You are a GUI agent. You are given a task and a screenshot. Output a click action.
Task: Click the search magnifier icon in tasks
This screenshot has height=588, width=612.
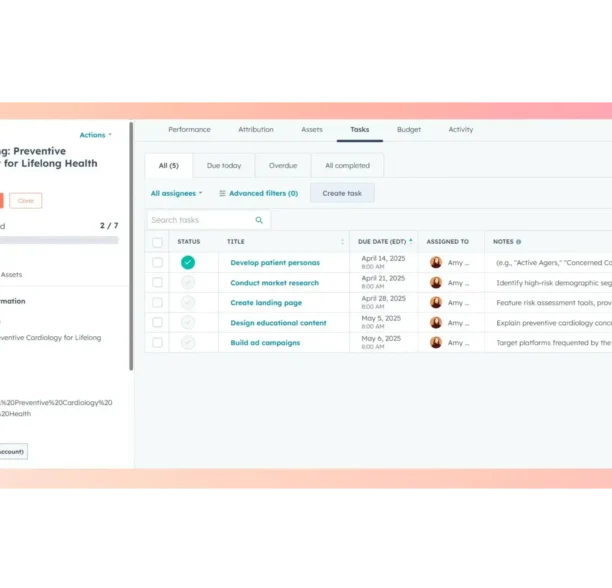click(259, 220)
